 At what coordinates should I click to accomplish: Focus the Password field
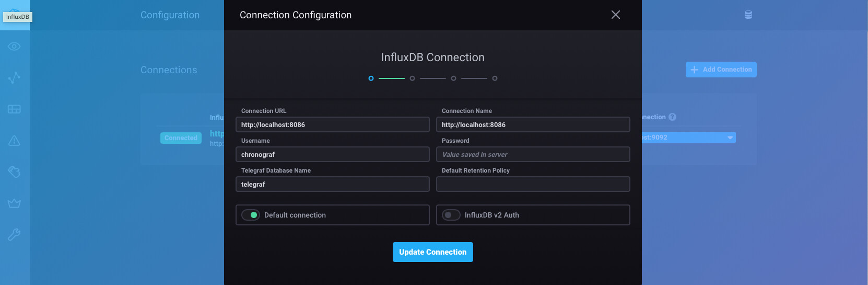click(x=533, y=154)
